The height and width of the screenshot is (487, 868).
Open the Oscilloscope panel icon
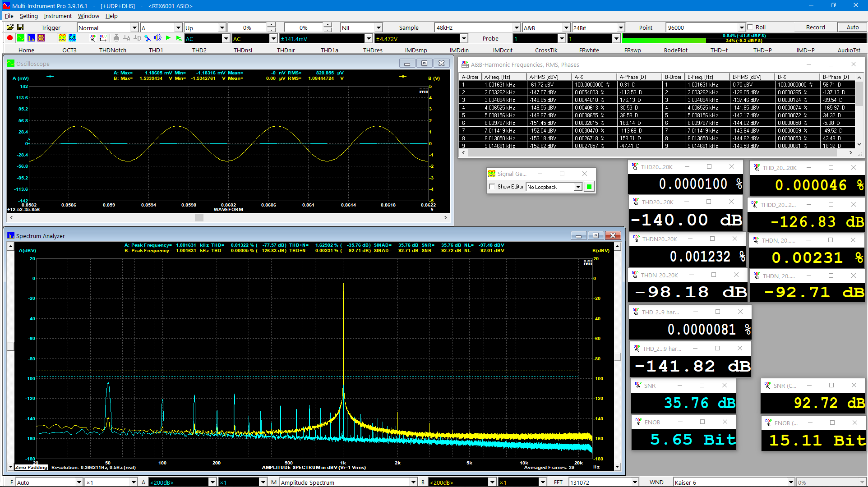(x=20, y=38)
